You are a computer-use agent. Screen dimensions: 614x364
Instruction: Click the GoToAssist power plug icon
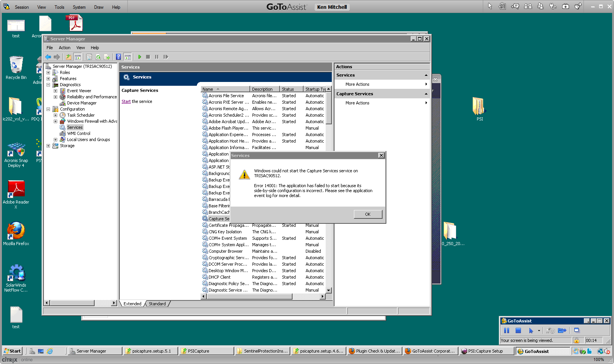[x=553, y=6]
